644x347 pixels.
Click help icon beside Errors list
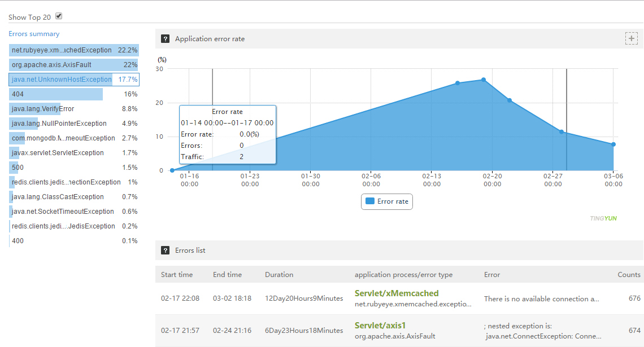pos(165,250)
